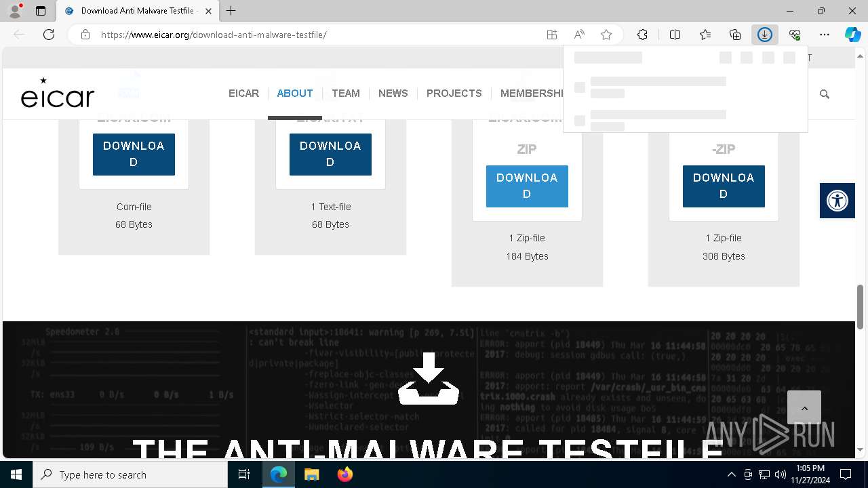Click the scroll-to-top arrow button
This screenshot has width=868, height=488.
804,408
